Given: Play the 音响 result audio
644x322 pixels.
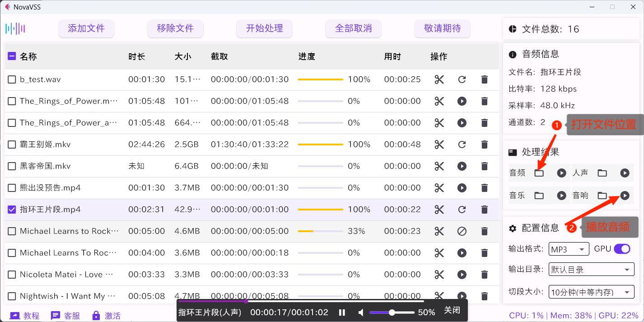Looking at the screenshot, I should coord(625,195).
